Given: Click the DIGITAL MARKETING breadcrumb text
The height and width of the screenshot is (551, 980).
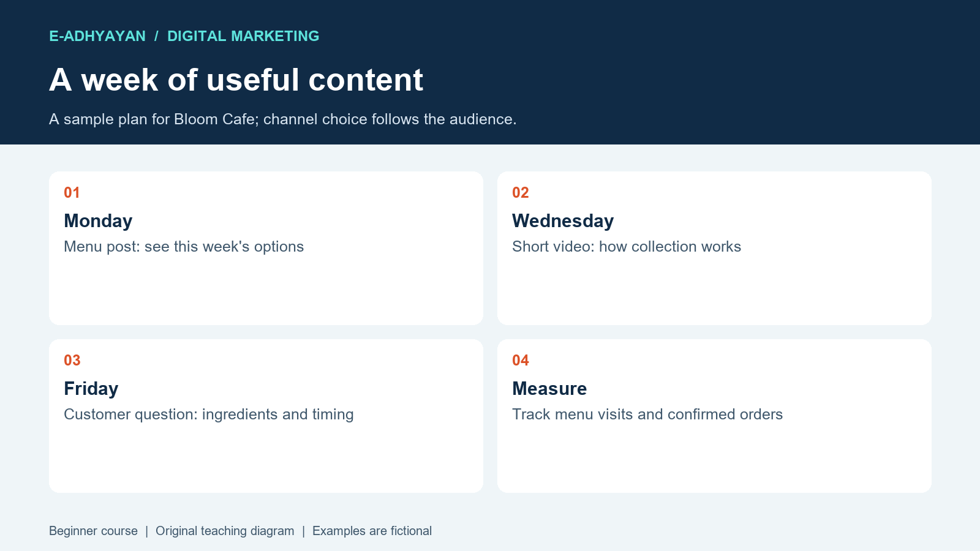Looking at the screenshot, I should pyautogui.click(x=243, y=36).
